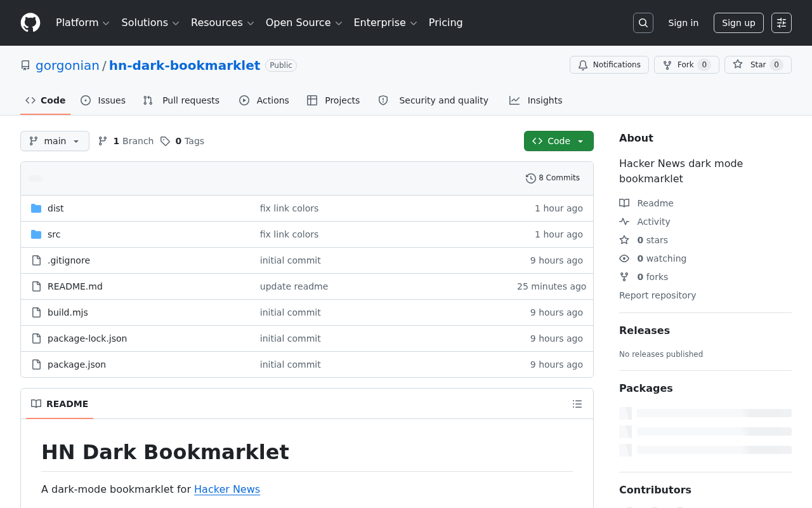This screenshot has width=812, height=508.
Task: Switch to the Issues tab
Action: point(103,100)
